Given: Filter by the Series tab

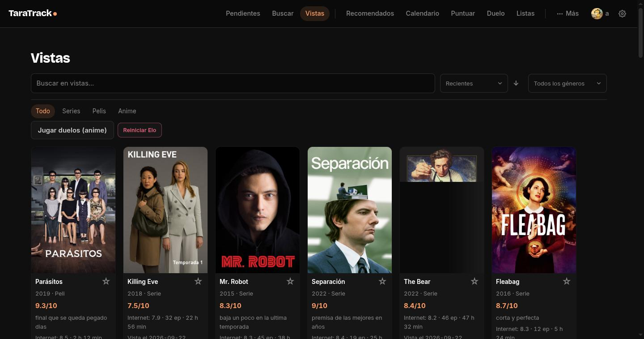Looking at the screenshot, I should click(x=71, y=111).
